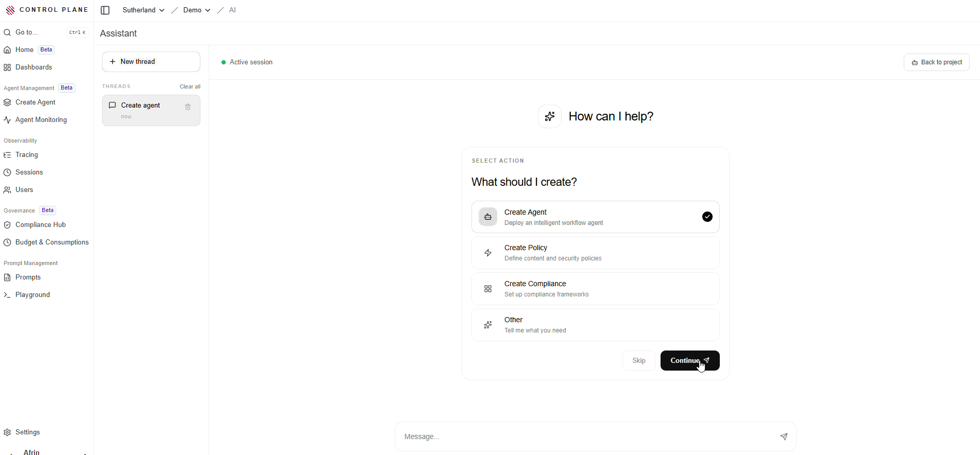
Task: Click the grid icon on Create Compliance option
Action: [x=488, y=289]
